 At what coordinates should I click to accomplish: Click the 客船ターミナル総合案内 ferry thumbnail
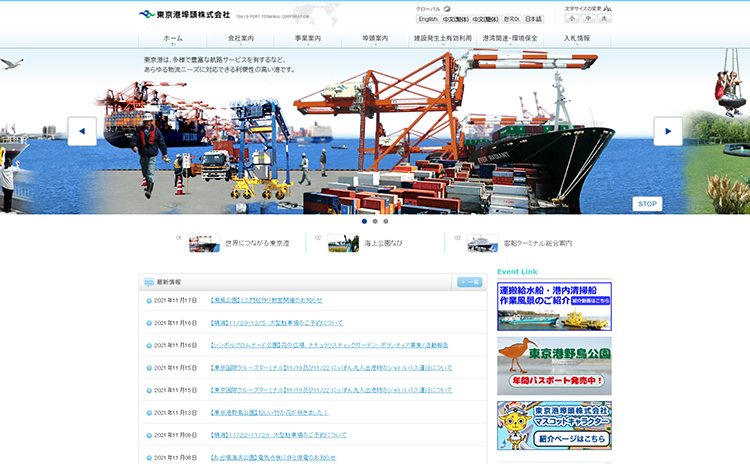point(482,243)
